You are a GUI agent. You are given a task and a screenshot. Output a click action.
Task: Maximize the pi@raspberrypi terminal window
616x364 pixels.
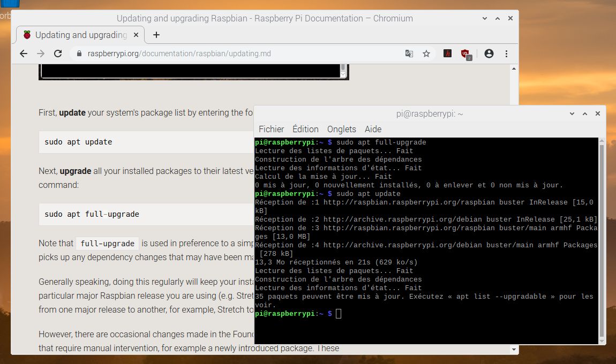tap(585, 113)
